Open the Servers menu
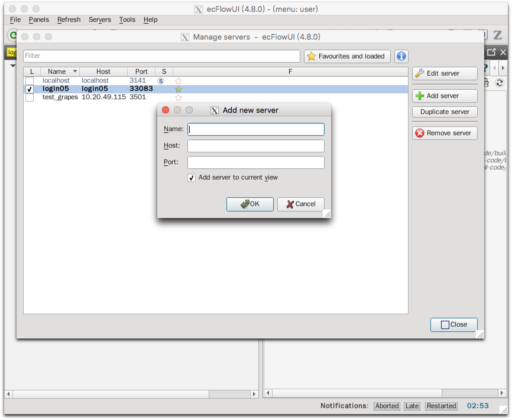 (100, 19)
